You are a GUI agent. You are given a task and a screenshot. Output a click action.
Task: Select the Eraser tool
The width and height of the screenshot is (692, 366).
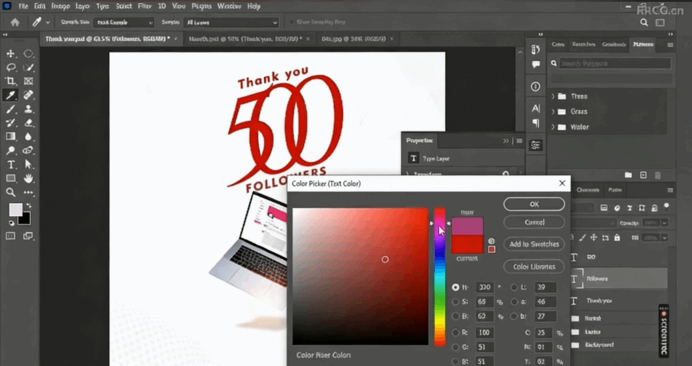[x=29, y=123]
